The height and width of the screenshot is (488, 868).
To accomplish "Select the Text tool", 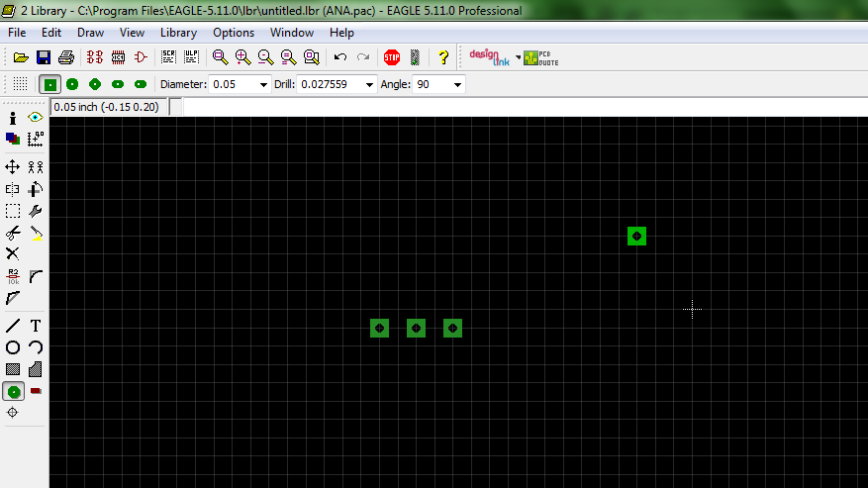I will (36, 326).
